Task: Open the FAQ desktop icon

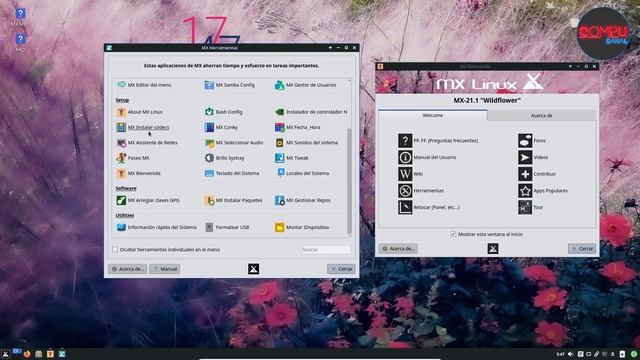Action: click(20, 42)
